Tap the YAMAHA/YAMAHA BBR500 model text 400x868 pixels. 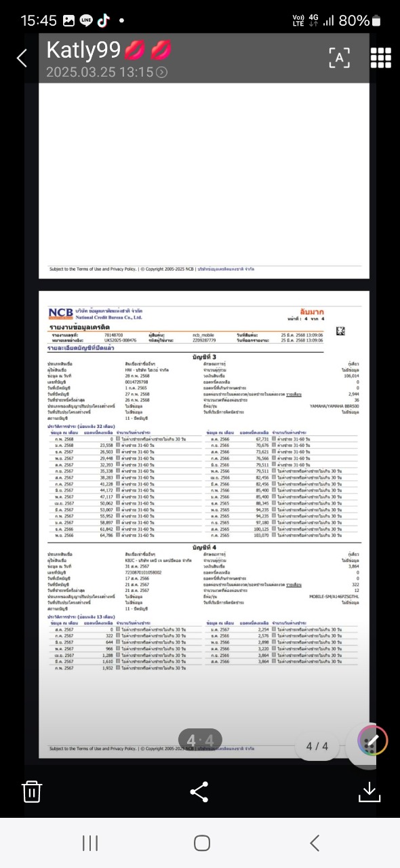coord(335,406)
